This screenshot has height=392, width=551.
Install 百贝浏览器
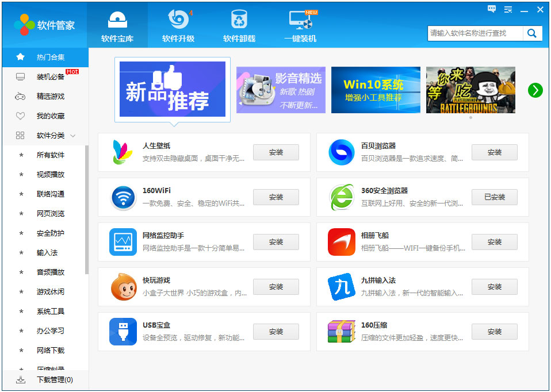(x=495, y=152)
